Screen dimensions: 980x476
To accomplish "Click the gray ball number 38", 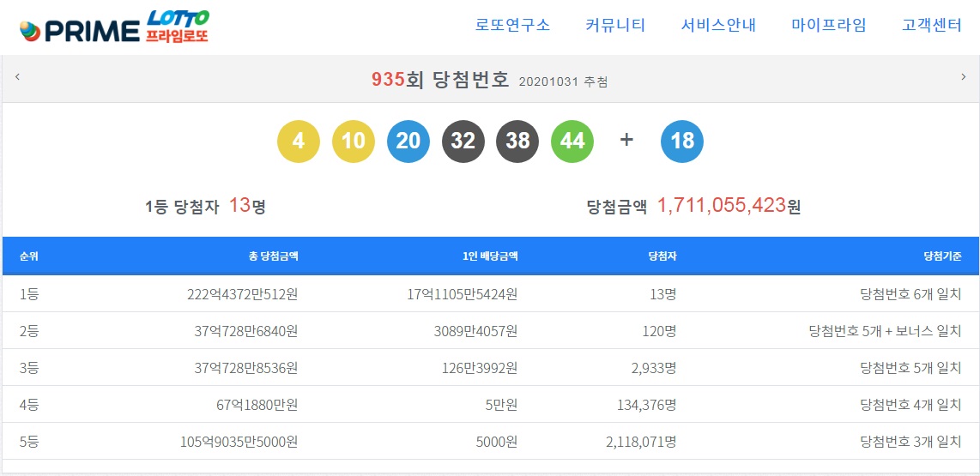I will click(x=517, y=142).
